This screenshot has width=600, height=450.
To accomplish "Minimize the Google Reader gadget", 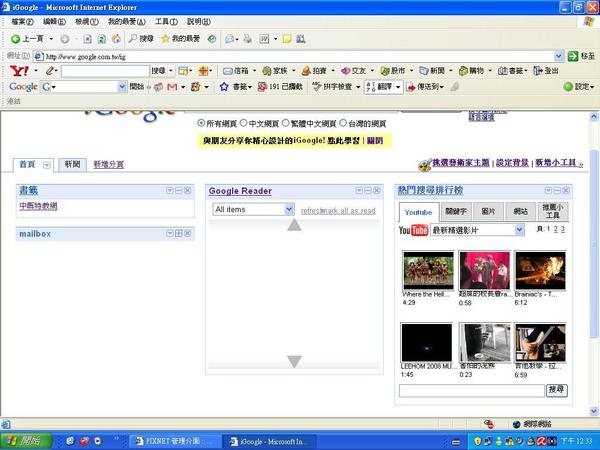I will [x=368, y=191].
